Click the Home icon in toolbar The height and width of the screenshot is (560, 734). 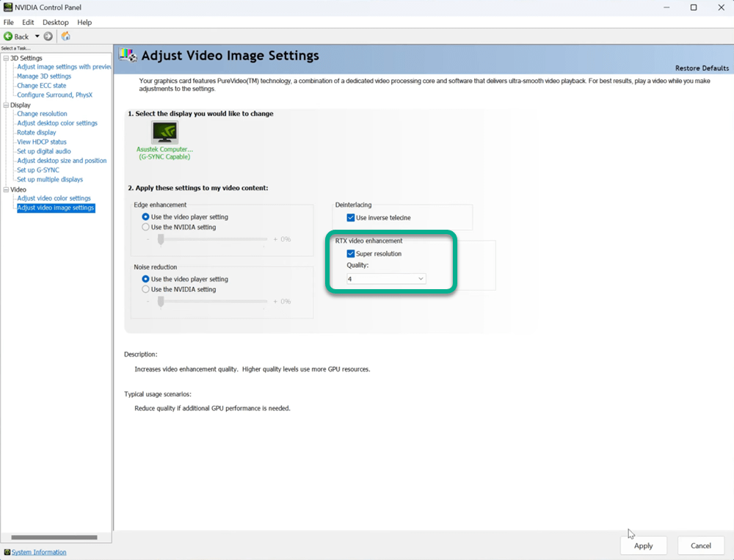click(x=65, y=36)
